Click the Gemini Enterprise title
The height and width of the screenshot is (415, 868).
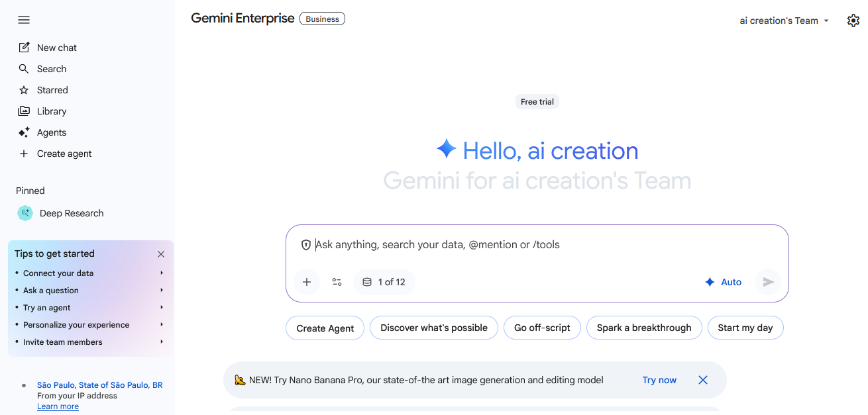pos(243,19)
